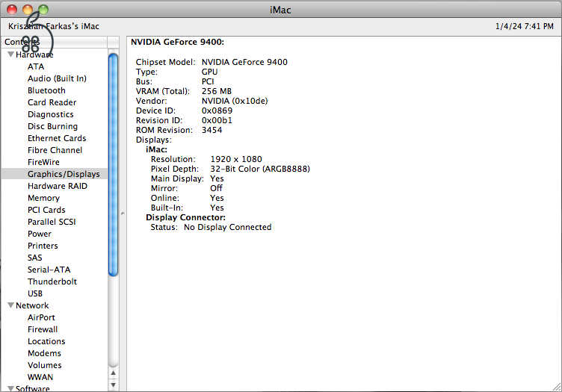Open Thunderbolt hardware entry

tap(52, 281)
